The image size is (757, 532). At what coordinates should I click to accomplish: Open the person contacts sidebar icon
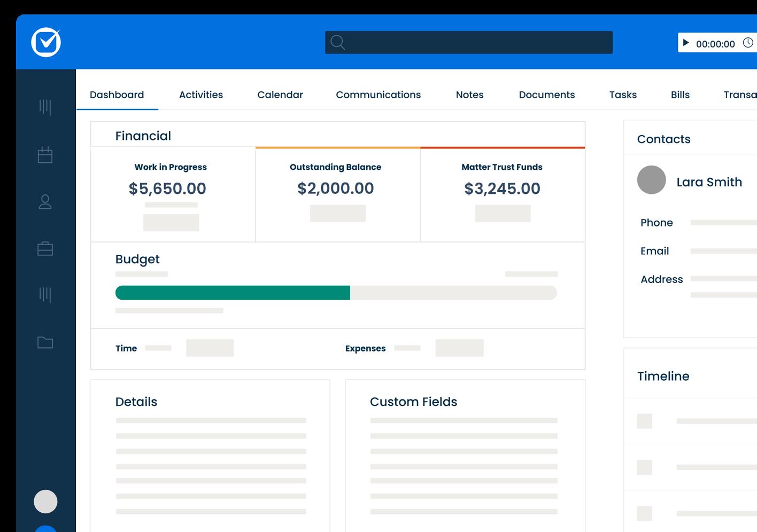click(45, 201)
